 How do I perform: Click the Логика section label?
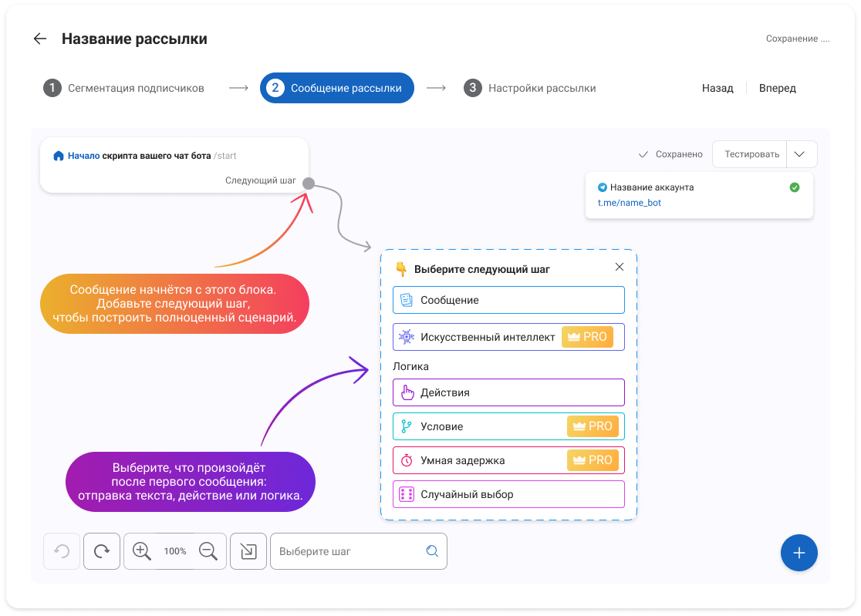pos(410,366)
